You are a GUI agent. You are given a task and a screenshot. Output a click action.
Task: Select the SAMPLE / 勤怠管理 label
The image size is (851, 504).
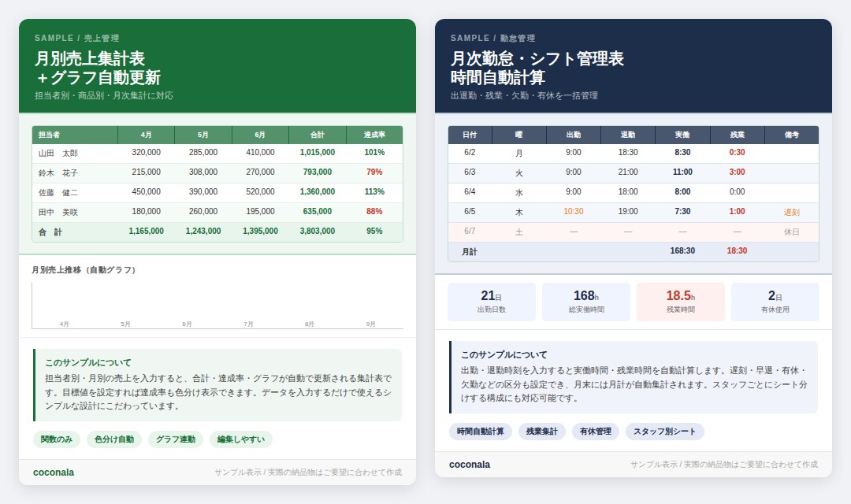tap(492, 38)
